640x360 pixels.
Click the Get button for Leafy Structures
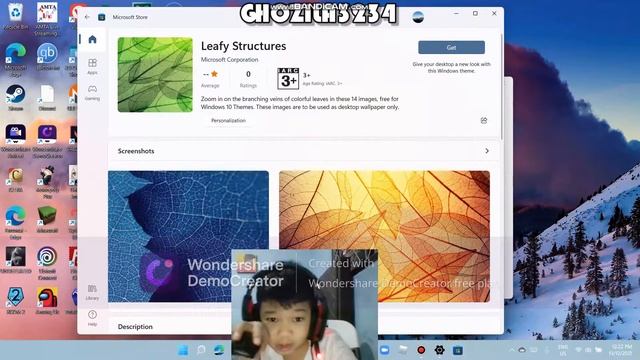[x=451, y=47]
